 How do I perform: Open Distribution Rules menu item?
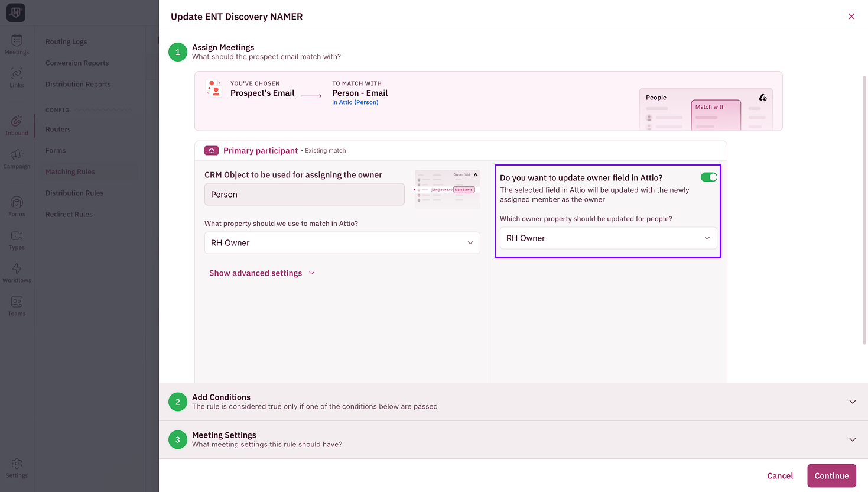tap(74, 193)
